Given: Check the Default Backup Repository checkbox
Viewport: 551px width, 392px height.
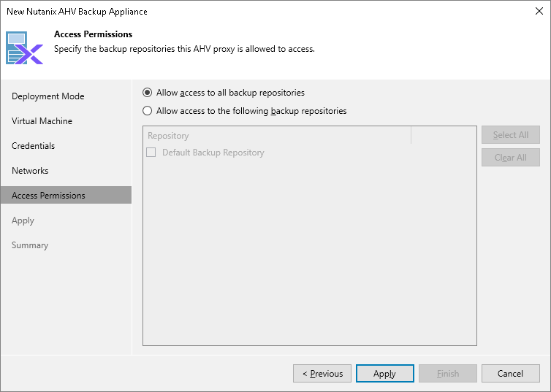Looking at the screenshot, I should point(151,153).
